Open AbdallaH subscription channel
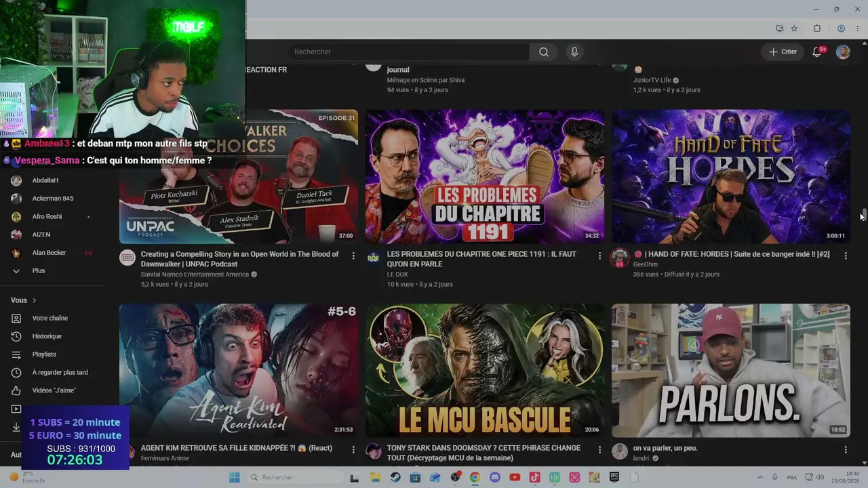 (x=45, y=180)
